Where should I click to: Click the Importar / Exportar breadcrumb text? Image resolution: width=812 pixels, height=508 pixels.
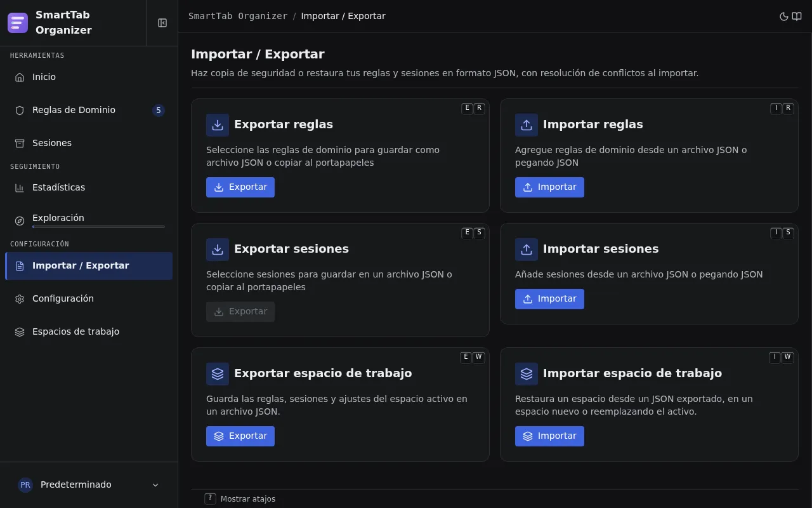pos(343,16)
